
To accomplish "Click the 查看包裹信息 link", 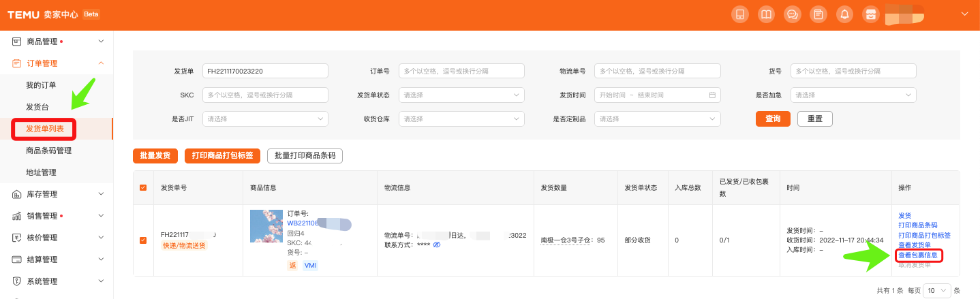I will (918, 255).
